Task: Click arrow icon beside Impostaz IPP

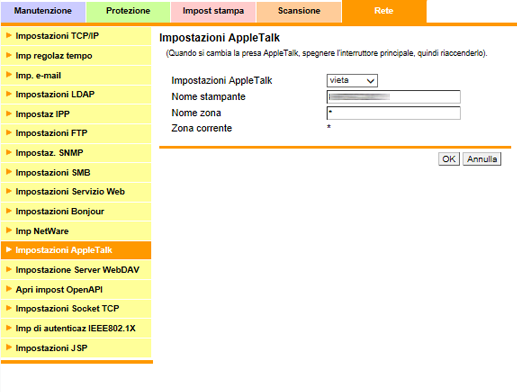Action: coord(9,113)
